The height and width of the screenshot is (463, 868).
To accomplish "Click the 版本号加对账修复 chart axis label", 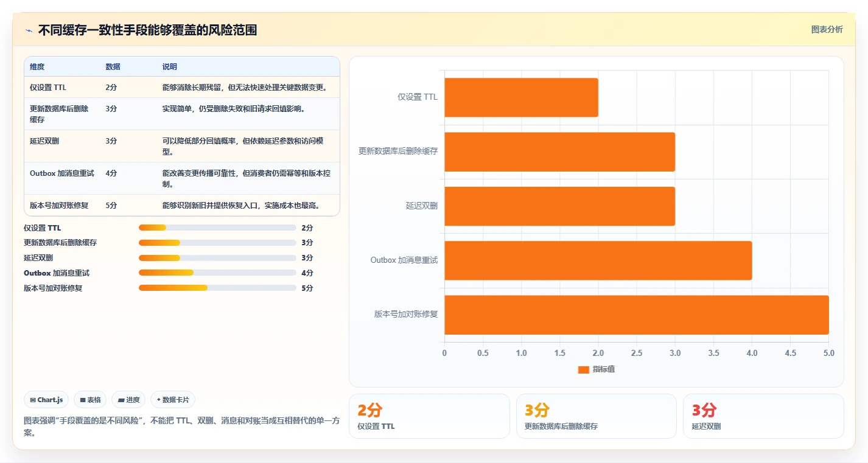I will click(x=406, y=314).
